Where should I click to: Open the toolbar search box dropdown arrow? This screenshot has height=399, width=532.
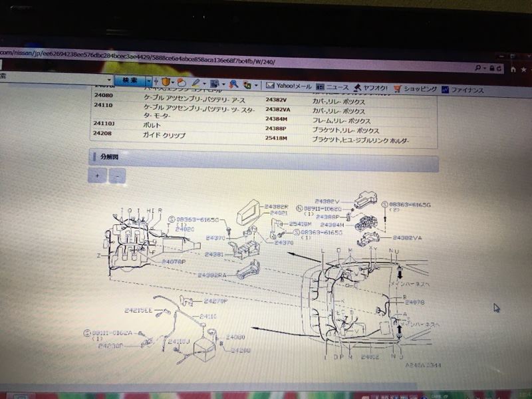coord(109,80)
